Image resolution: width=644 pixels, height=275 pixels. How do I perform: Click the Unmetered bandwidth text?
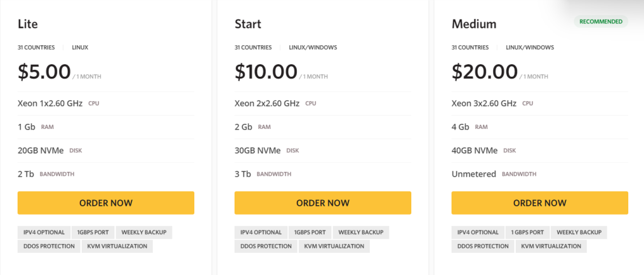(474, 174)
